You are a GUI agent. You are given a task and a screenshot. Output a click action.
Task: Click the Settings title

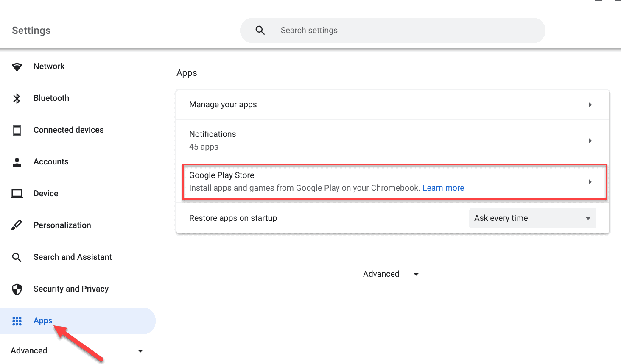pos(31,31)
